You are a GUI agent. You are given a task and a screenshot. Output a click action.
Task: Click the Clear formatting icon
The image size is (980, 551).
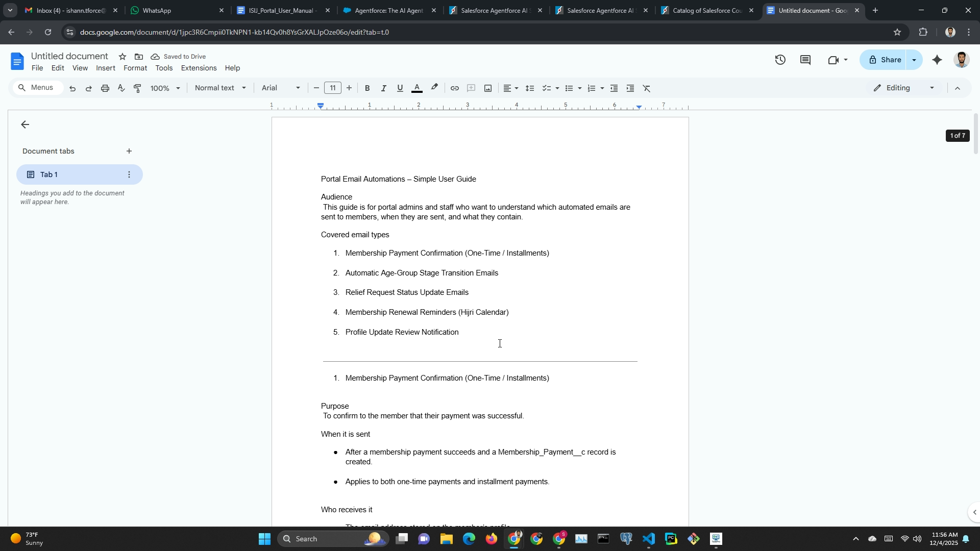point(647,88)
